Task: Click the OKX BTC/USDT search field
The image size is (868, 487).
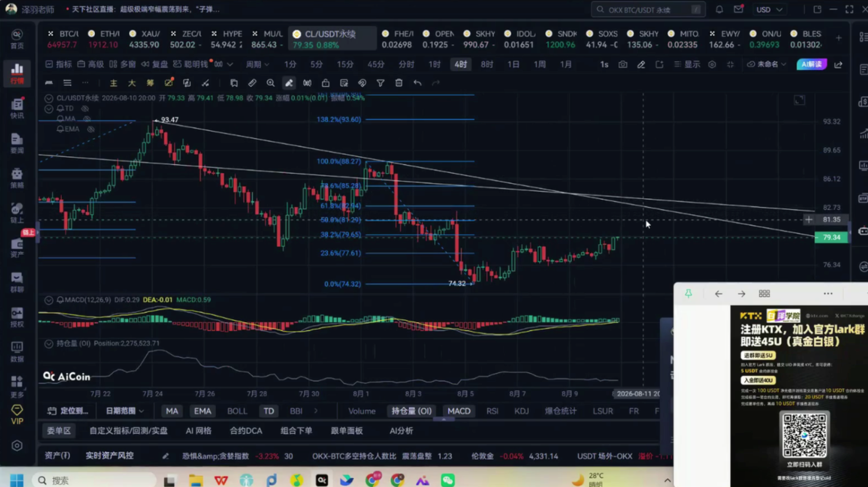Action: point(648,9)
